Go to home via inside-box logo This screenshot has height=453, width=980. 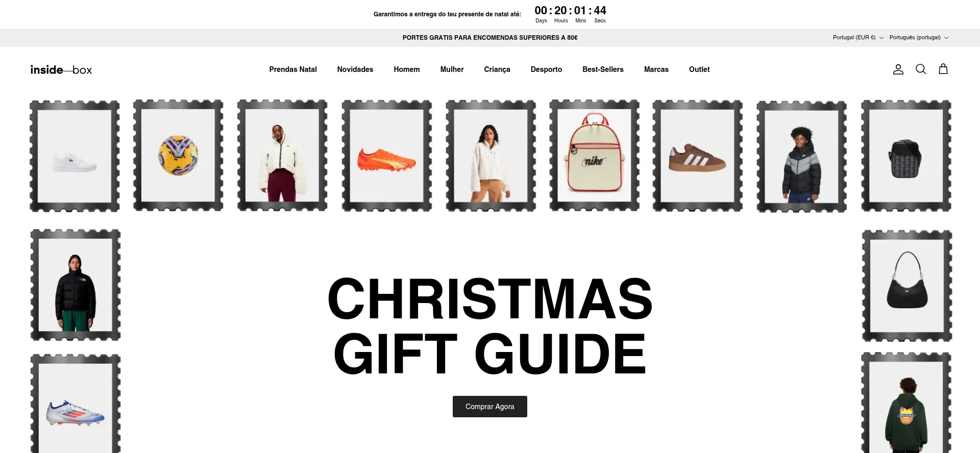tap(61, 70)
